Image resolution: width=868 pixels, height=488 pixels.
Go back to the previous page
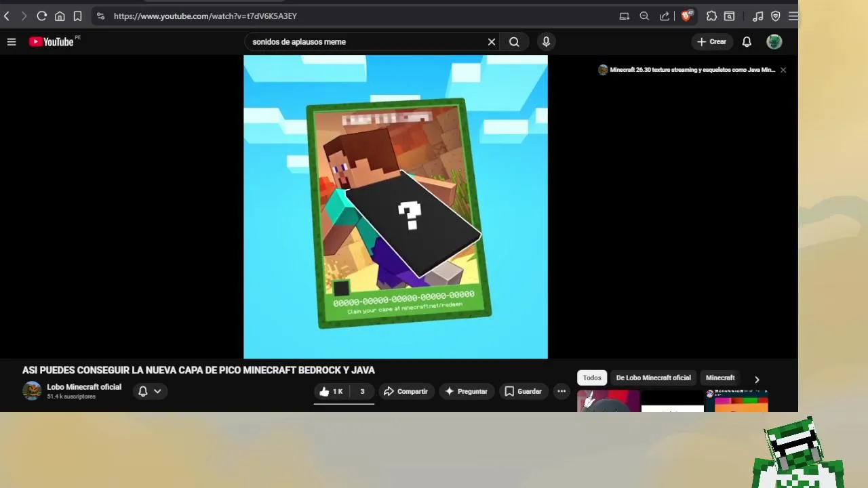tap(7, 16)
